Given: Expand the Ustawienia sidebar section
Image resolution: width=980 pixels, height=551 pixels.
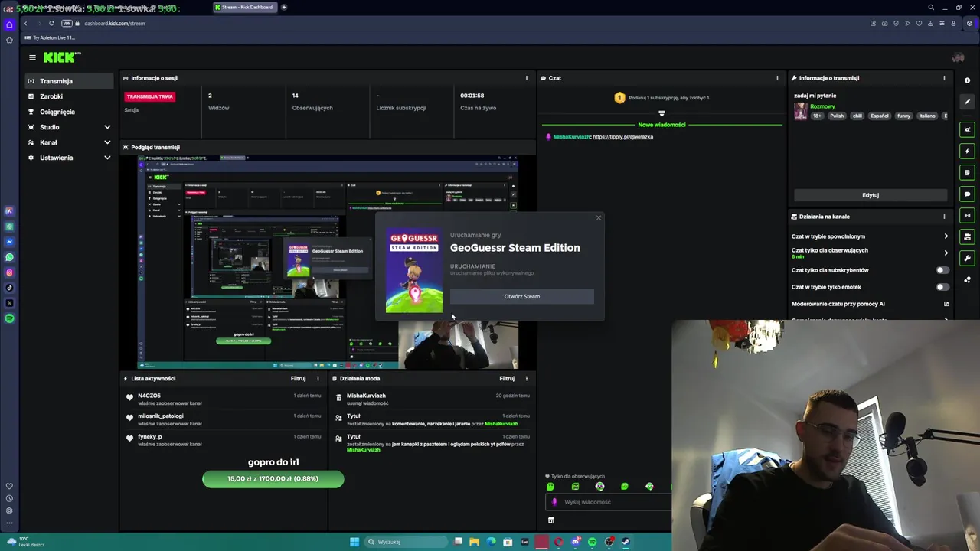Looking at the screenshot, I should (x=70, y=158).
